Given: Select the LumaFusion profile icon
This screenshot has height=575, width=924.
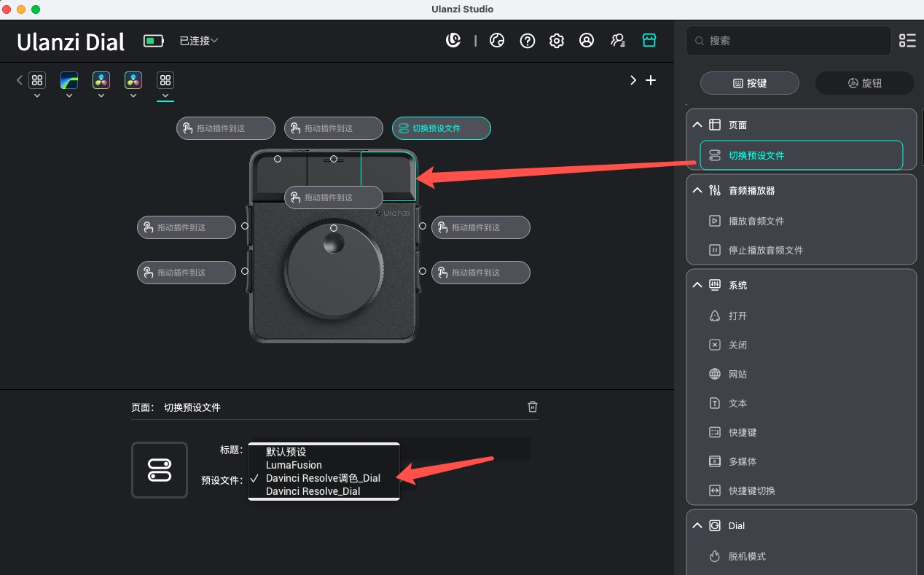Looking at the screenshot, I should 69,80.
